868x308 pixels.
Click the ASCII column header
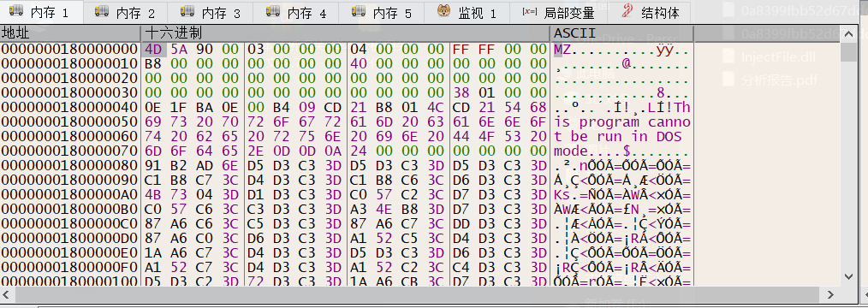(621, 33)
